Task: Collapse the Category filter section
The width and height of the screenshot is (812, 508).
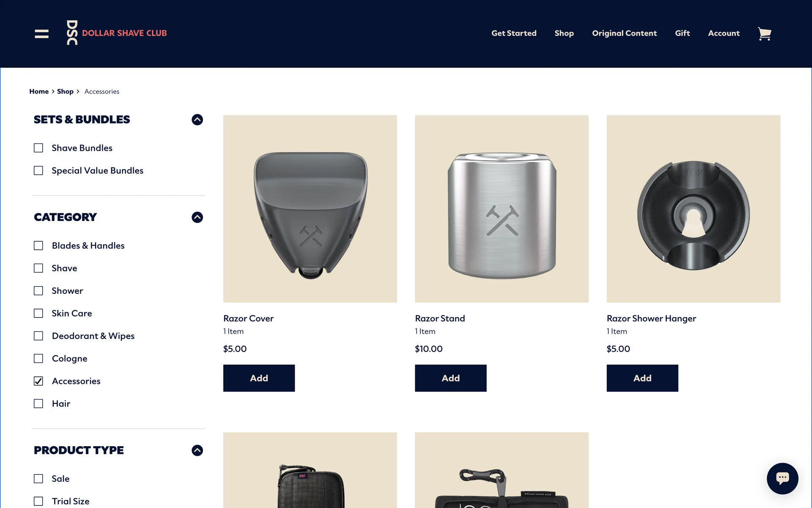Action: (x=197, y=217)
